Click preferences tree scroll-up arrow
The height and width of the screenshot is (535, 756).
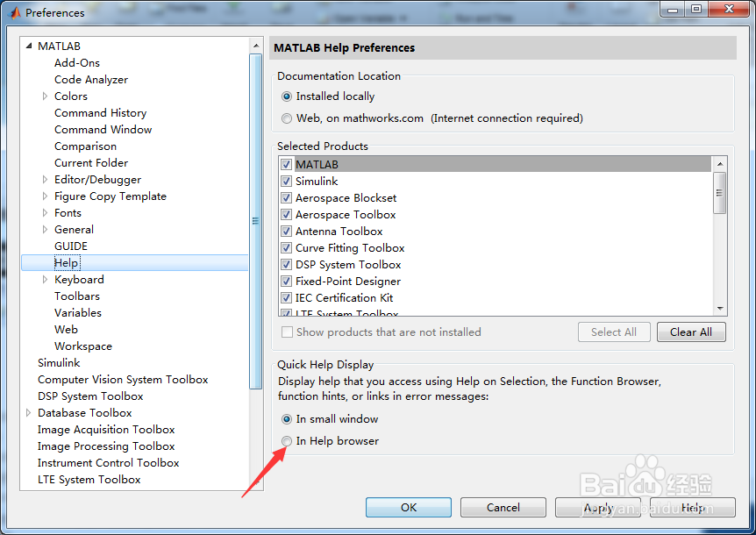(x=256, y=46)
